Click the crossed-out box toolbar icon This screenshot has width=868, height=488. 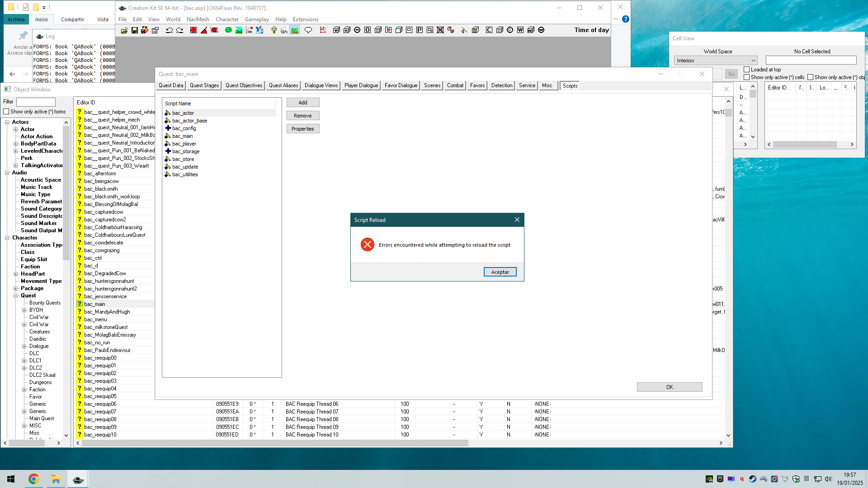coord(440,30)
